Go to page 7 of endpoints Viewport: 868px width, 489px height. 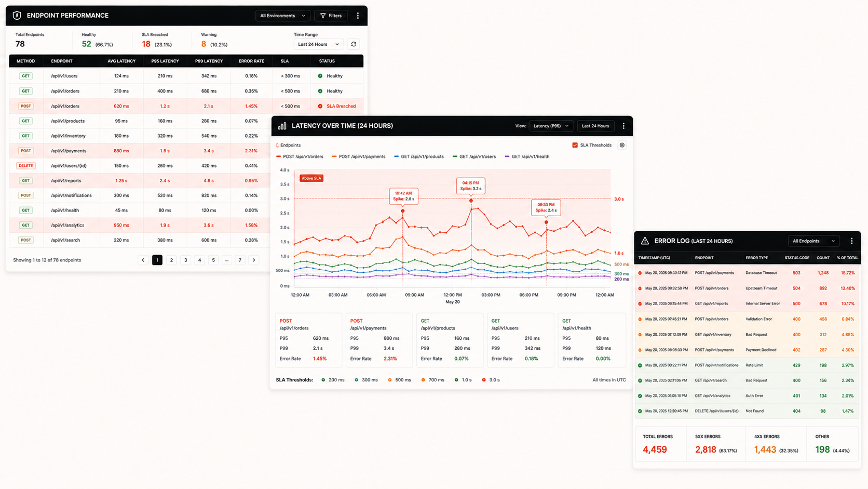240,260
